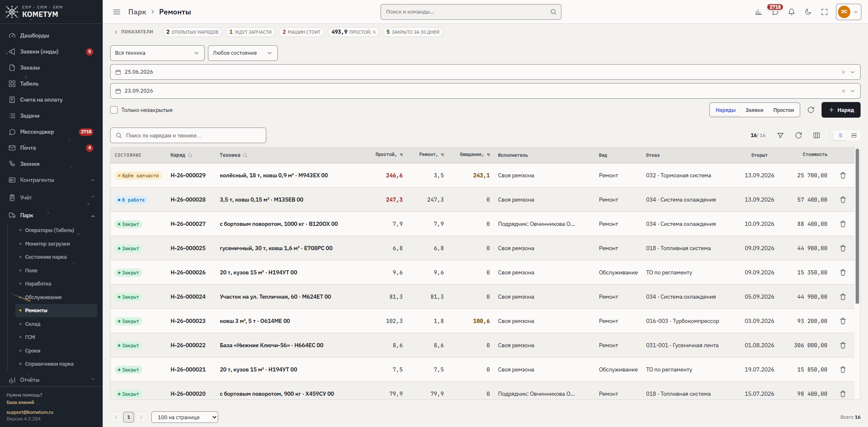Expand ПОКАЗАТЕЛИ indicators section
The width and height of the screenshot is (868, 427).
pos(134,32)
